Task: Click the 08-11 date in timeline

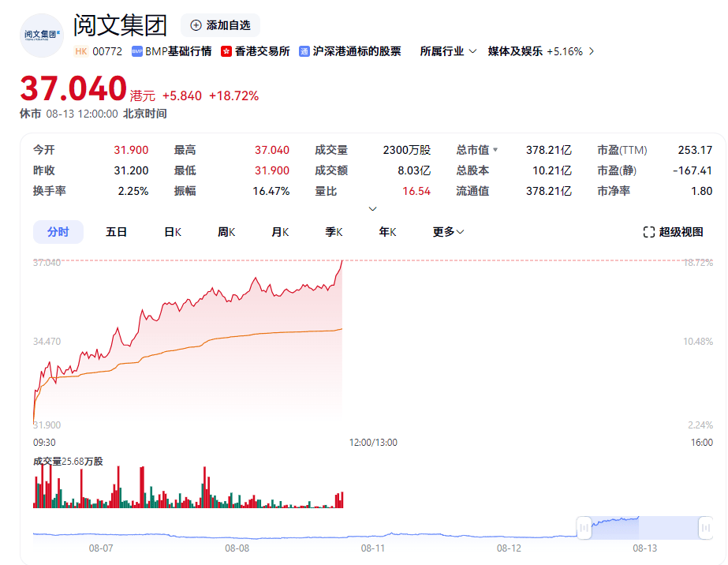Action: coord(373,548)
